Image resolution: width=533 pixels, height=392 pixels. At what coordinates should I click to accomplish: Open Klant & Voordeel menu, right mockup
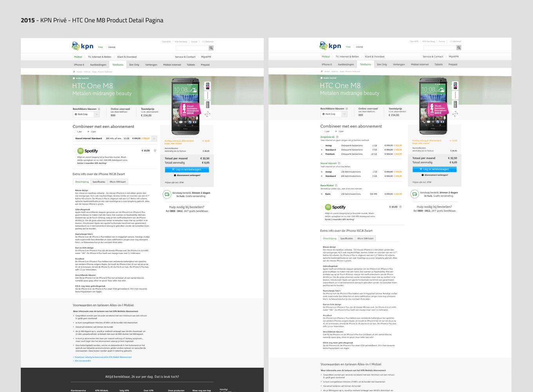tap(375, 56)
